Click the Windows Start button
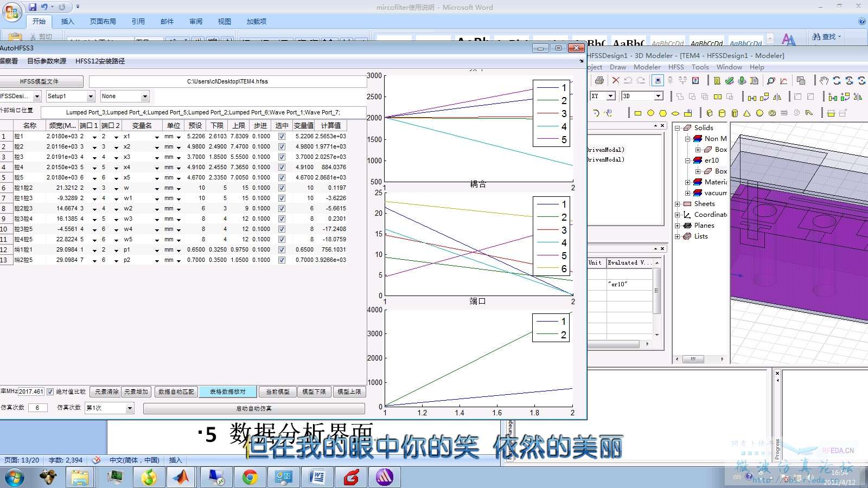 pos(14,477)
